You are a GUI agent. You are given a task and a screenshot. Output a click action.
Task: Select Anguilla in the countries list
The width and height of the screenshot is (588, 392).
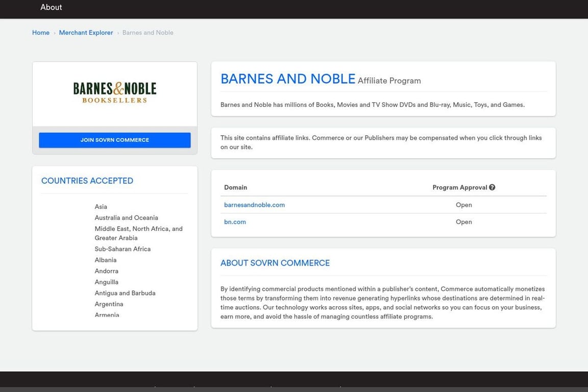click(x=107, y=282)
